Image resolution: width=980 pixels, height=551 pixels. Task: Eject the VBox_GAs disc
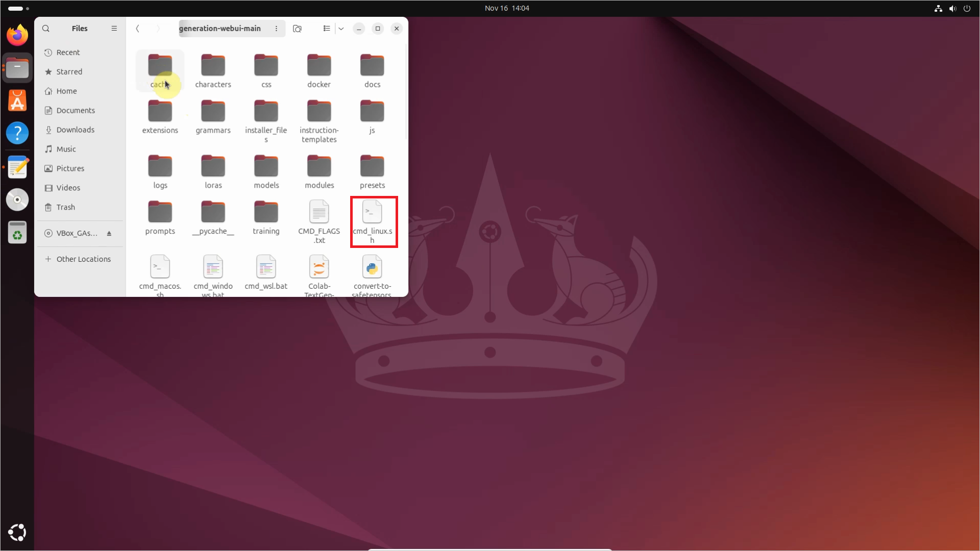point(109,234)
